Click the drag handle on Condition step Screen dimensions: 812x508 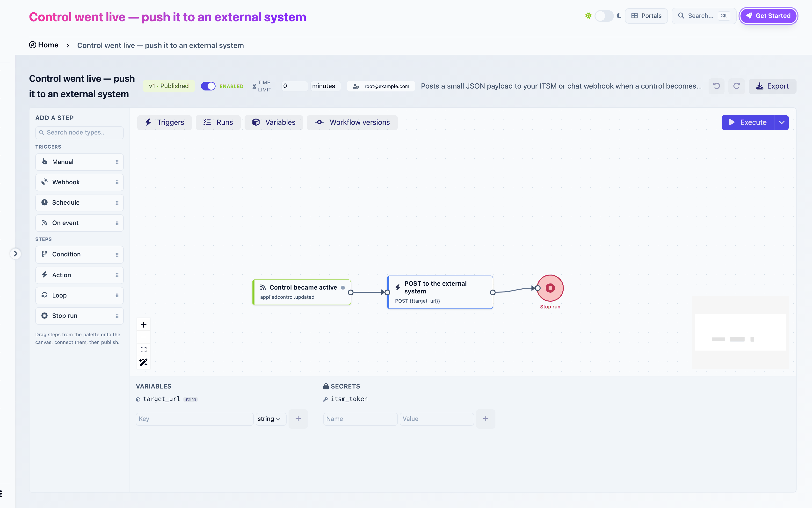(x=117, y=255)
